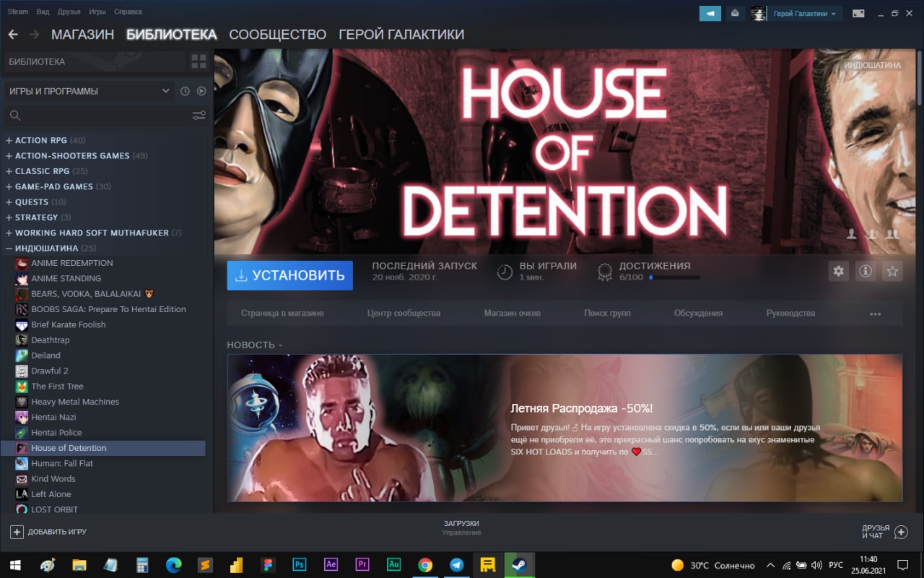The width and height of the screenshot is (924, 578).
Task: Open Telegram from the taskbar
Action: [456, 564]
